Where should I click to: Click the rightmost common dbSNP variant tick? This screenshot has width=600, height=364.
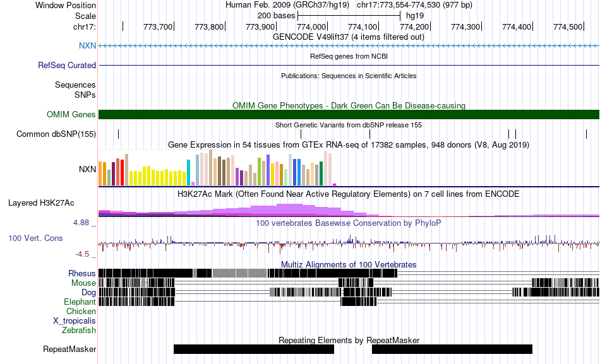587,134
